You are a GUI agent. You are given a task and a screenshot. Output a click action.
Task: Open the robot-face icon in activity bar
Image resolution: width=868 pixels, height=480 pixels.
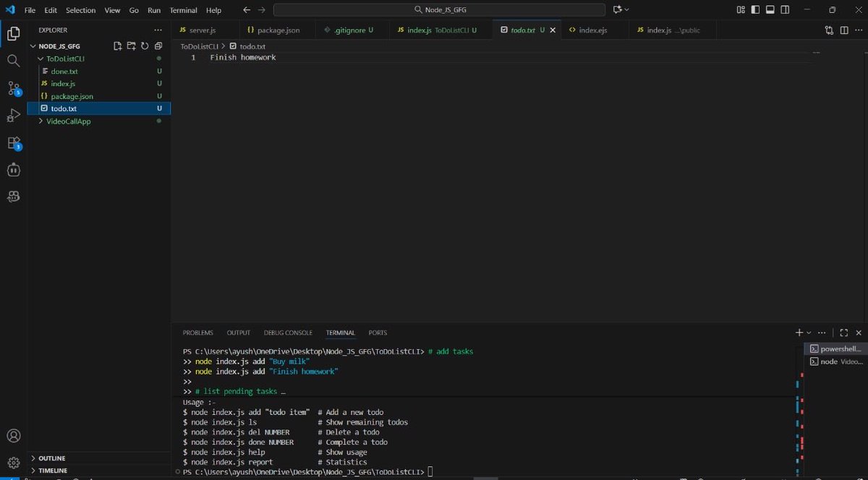tap(13, 170)
